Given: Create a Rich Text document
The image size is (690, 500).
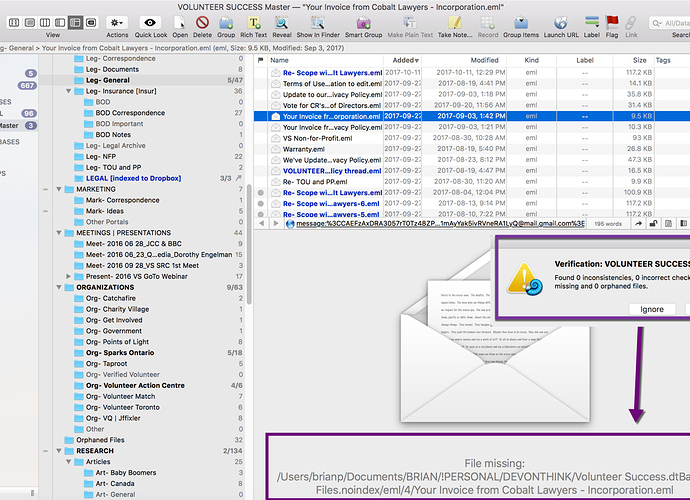Looking at the screenshot, I should point(254,22).
